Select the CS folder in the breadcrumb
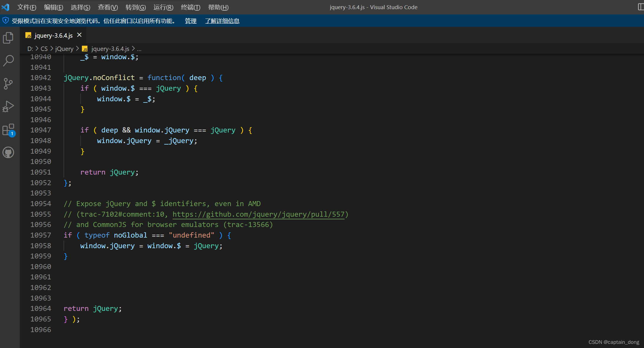The width and height of the screenshot is (644, 348). (x=44, y=49)
